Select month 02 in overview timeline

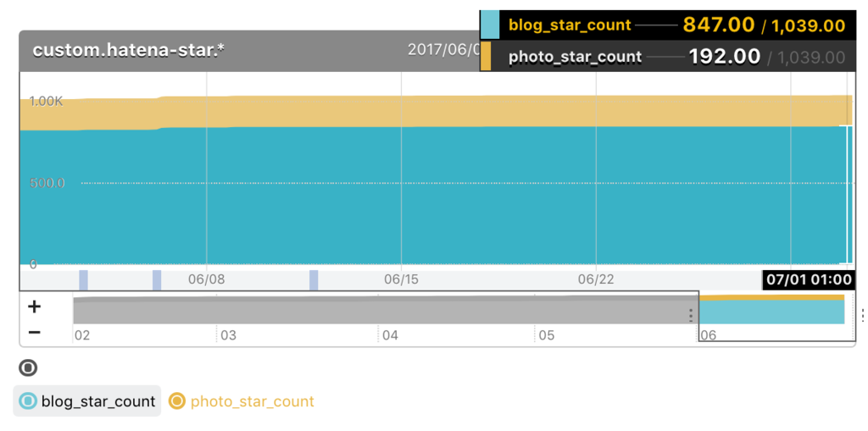click(x=82, y=335)
